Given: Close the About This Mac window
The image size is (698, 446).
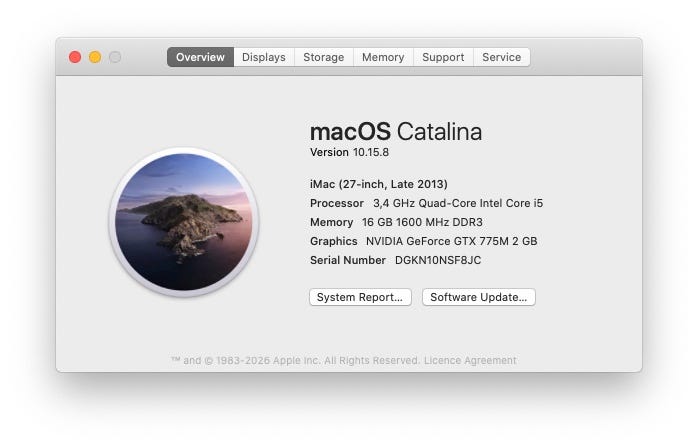Looking at the screenshot, I should point(75,57).
